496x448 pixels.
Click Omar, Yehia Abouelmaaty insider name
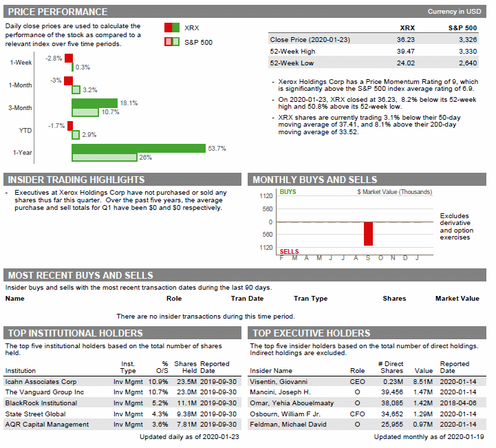point(292,403)
